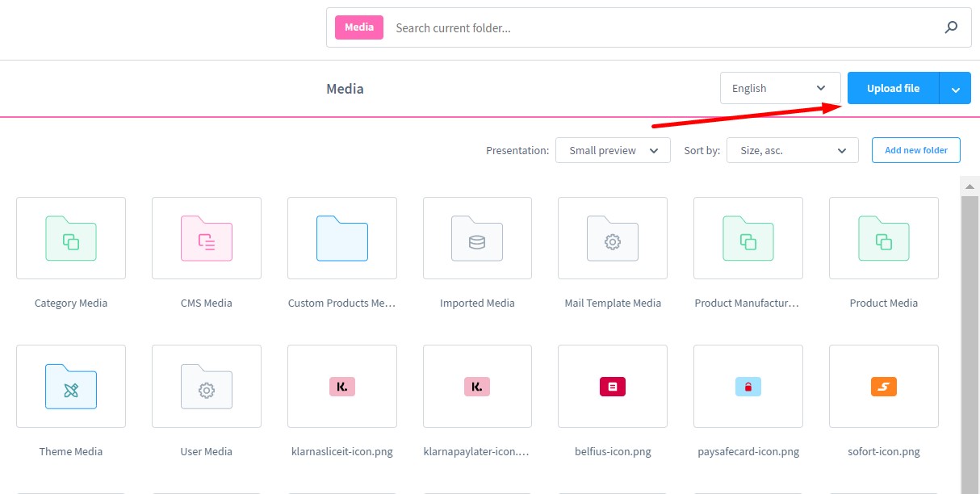Image resolution: width=980 pixels, height=494 pixels.
Task: Click the klarnapaylater-icon file name
Action: click(477, 452)
